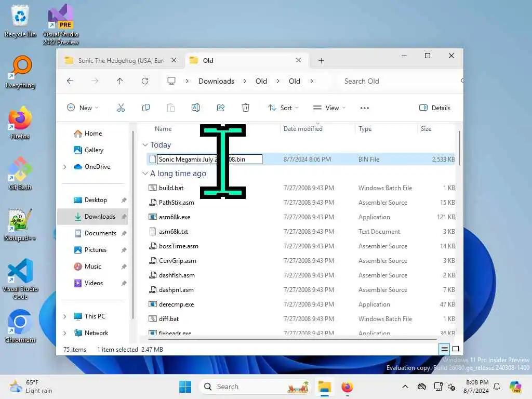Image resolution: width=532 pixels, height=399 pixels.
Task: Refresh the current folder view
Action: [x=145, y=81]
